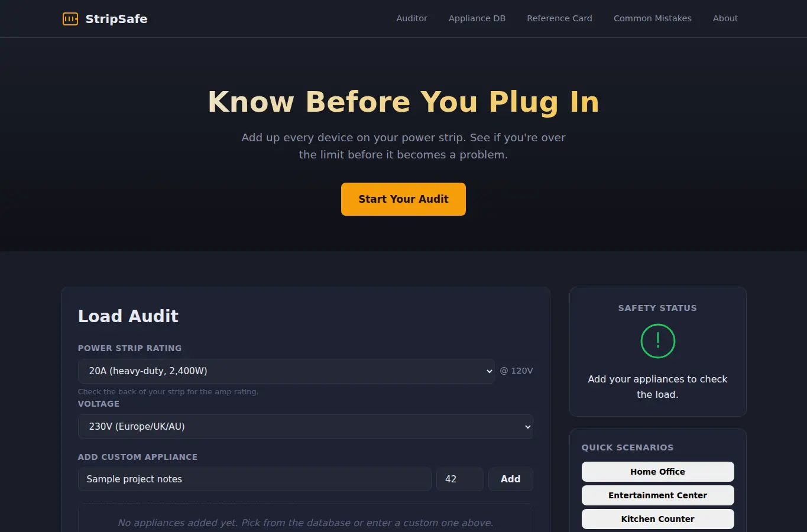Open the Voltage dropdown showing 230V

[x=306, y=427]
